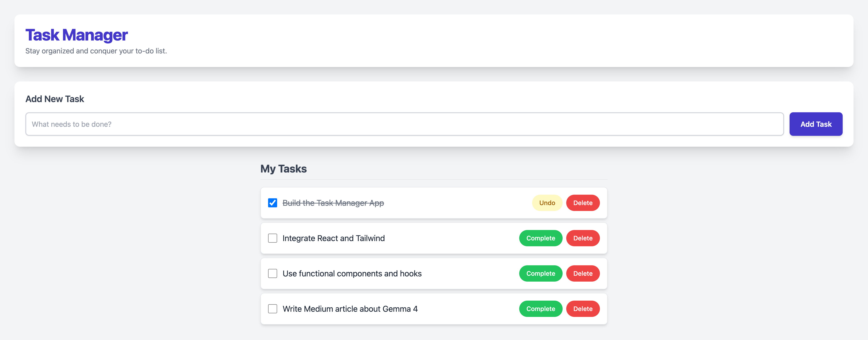This screenshot has height=340, width=868.
Task: Delete the Write Medium article about Gemma 4 task
Action: tap(582, 309)
